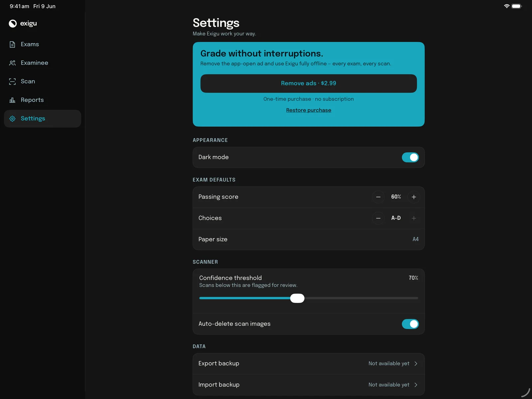The width and height of the screenshot is (532, 399).
Task: Open the Examinee section
Action: 43,63
